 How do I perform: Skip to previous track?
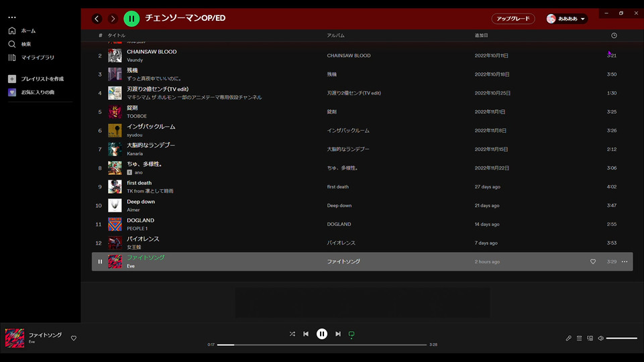(306, 334)
